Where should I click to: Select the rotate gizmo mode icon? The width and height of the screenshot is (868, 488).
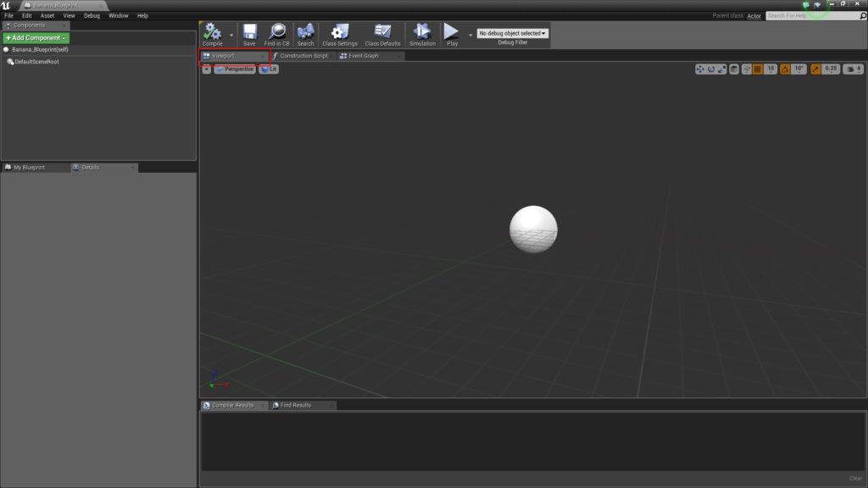coord(711,69)
